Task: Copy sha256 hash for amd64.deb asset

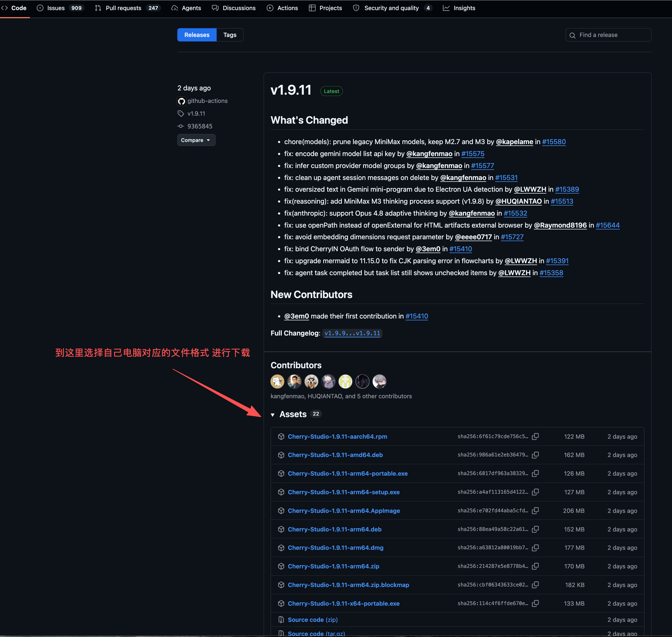Action: tap(535, 455)
